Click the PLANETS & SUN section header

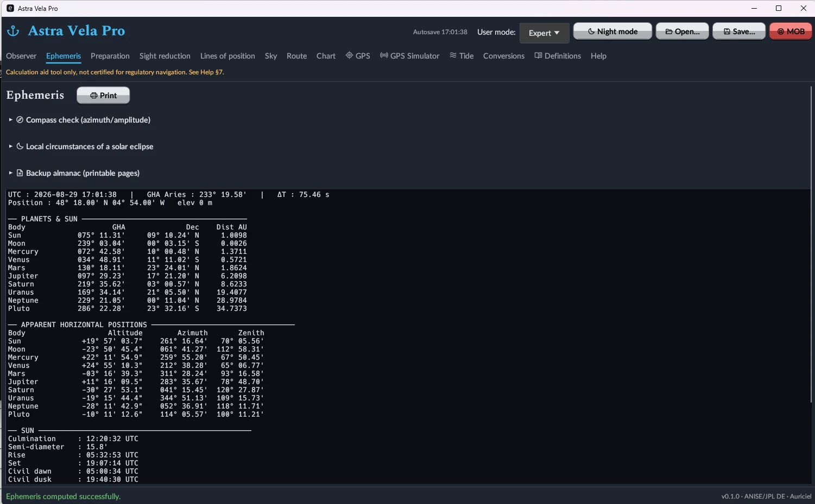pos(49,219)
